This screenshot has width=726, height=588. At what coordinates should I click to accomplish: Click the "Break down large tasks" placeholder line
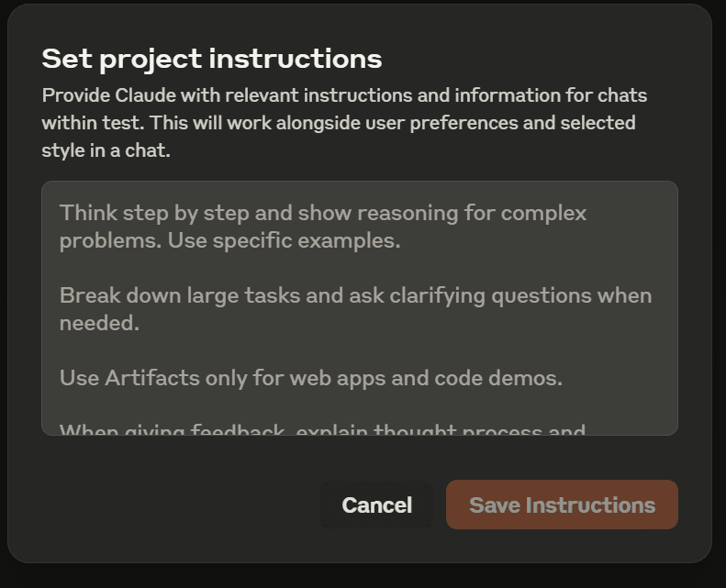(x=355, y=295)
